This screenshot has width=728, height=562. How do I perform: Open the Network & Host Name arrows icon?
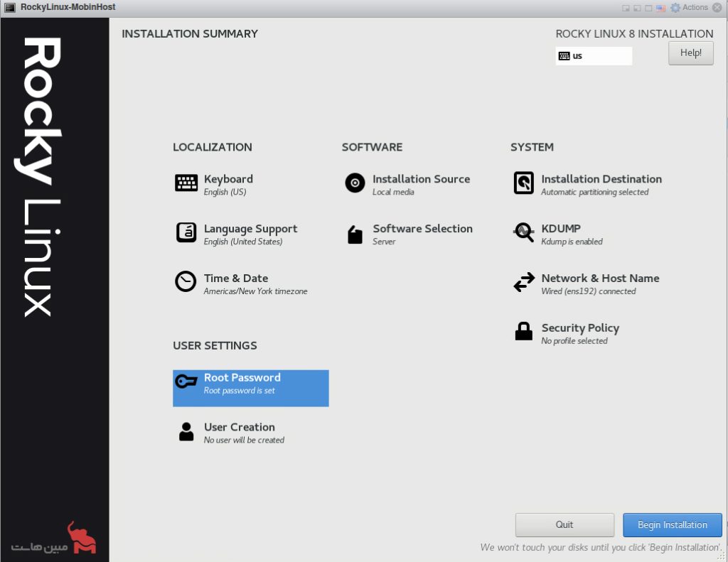click(x=524, y=281)
